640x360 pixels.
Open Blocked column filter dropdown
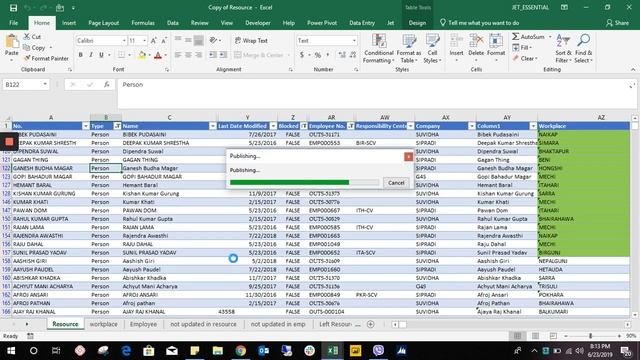point(304,126)
